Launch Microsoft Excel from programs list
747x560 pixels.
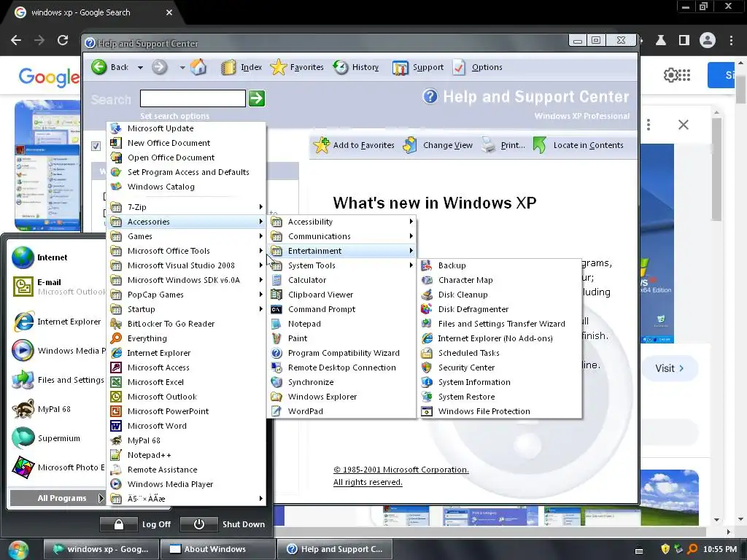pos(186,382)
